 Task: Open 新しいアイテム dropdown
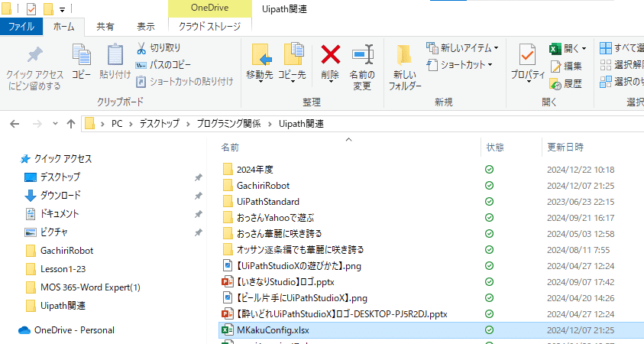(462, 47)
